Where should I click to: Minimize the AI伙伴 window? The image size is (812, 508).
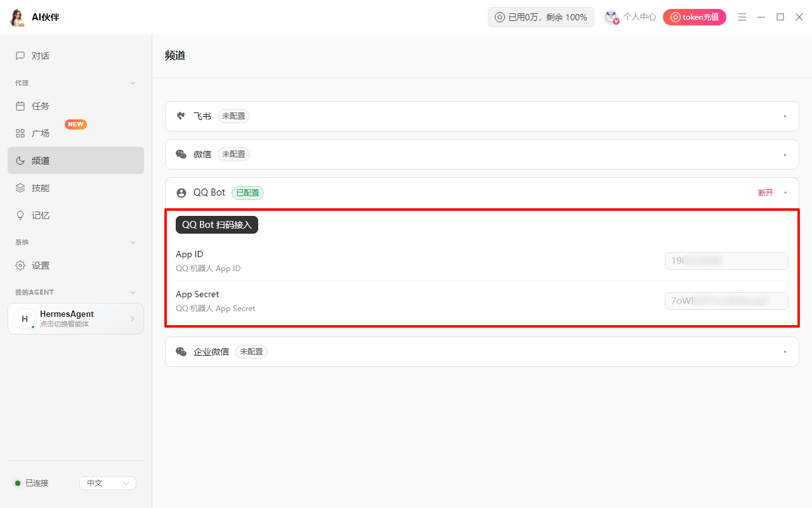(761, 17)
